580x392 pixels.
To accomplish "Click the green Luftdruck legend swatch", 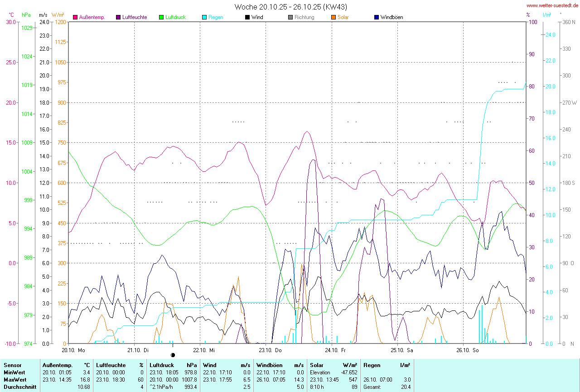I will pyautogui.click(x=161, y=17).
